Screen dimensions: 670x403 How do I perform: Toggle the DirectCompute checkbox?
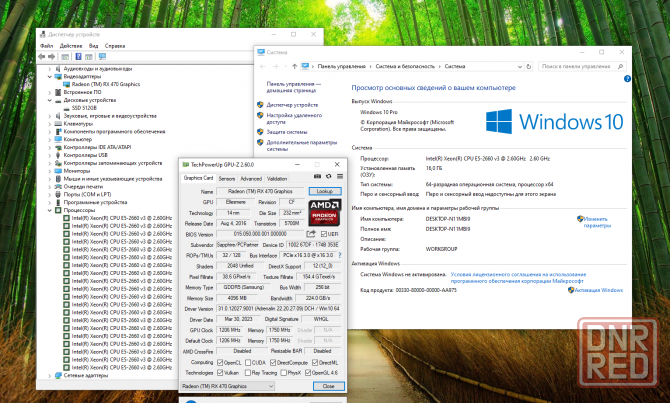click(x=273, y=362)
